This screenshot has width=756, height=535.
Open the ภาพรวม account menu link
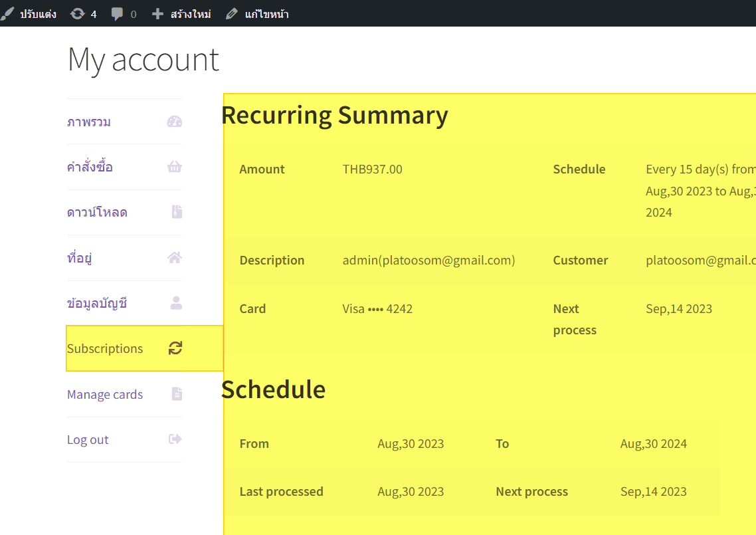tap(89, 122)
